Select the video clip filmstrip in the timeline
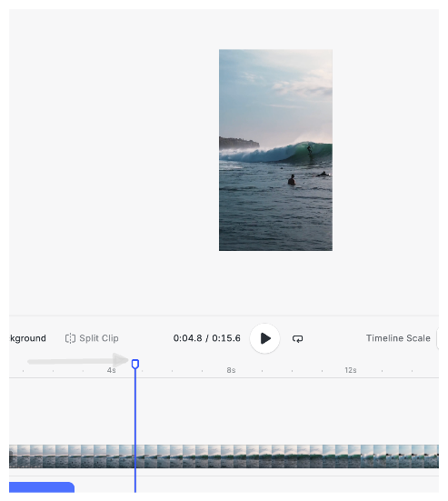 tap(224, 456)
